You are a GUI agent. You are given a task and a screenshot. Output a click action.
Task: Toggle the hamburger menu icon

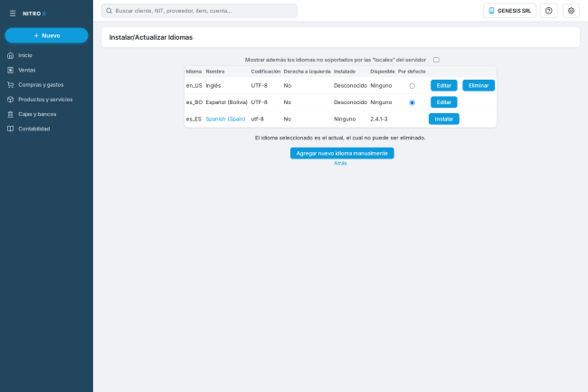tap(13, 14)
